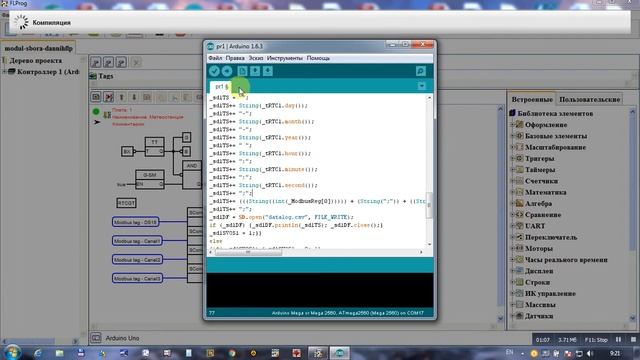Select the AND logic block in the diagram
The image size is (640, 360).
tap(192, 174)
